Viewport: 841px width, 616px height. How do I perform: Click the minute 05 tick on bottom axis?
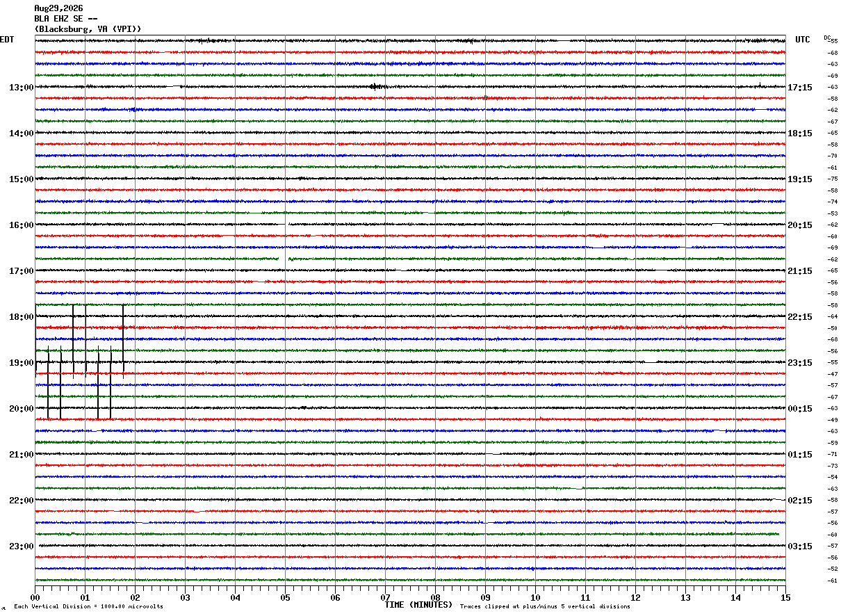(x=285, y=598)
